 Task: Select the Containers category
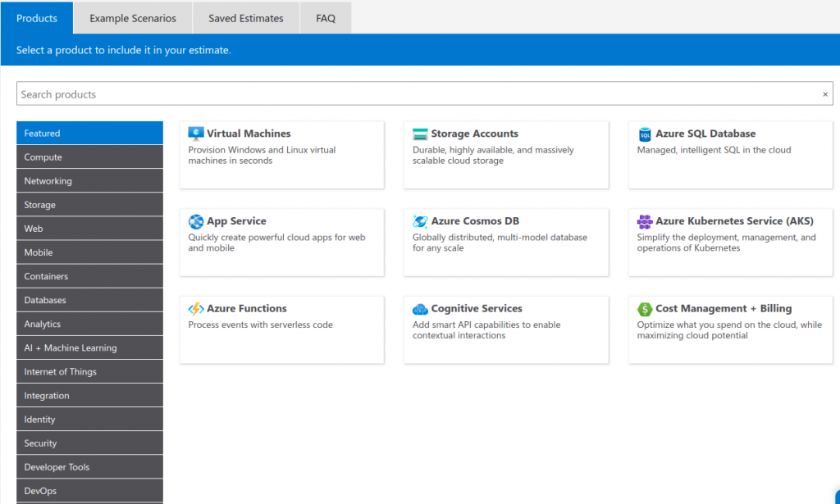click(x=89, y=276)
